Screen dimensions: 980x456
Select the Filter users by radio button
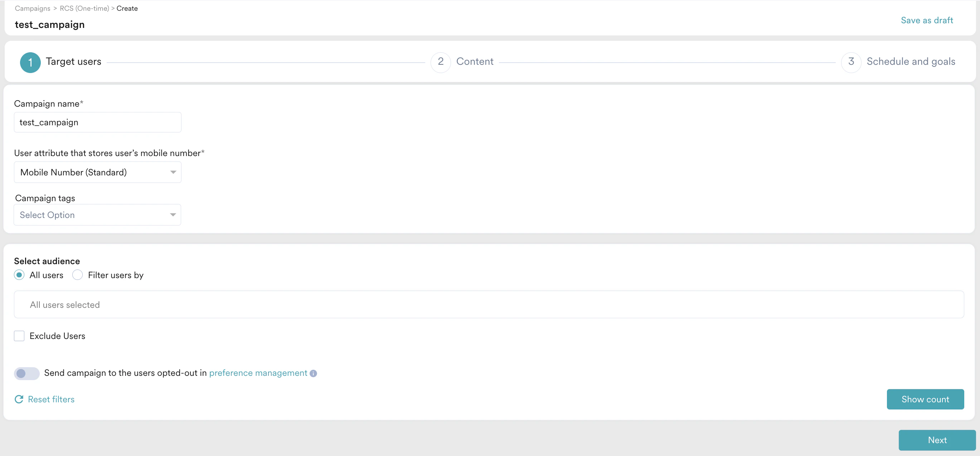(77, 275)
